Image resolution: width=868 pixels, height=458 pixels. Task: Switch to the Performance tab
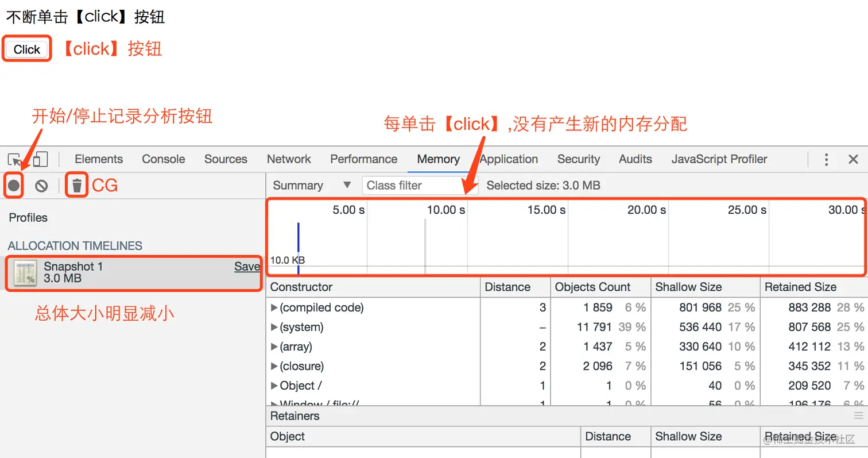click(x=364, y=159)
